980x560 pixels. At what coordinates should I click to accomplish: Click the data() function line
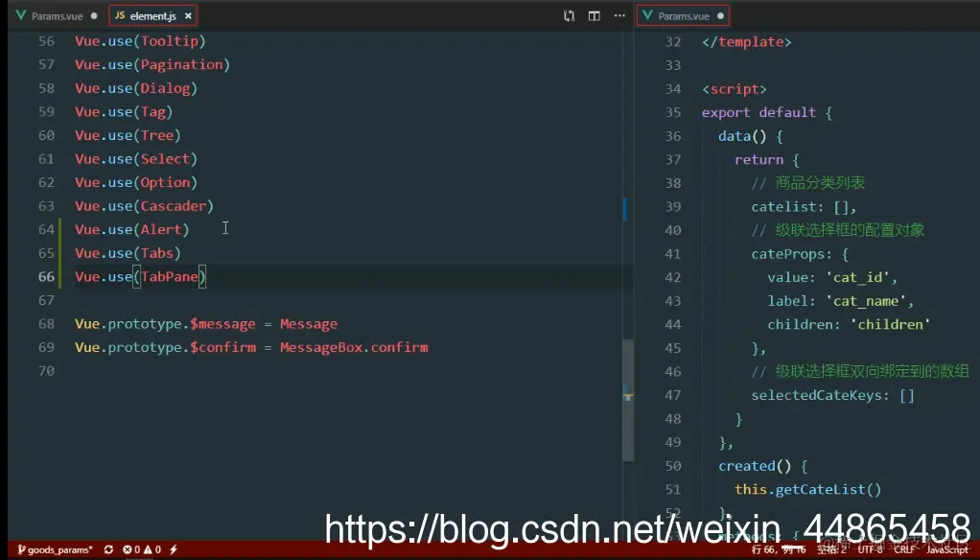pos(750,136)
